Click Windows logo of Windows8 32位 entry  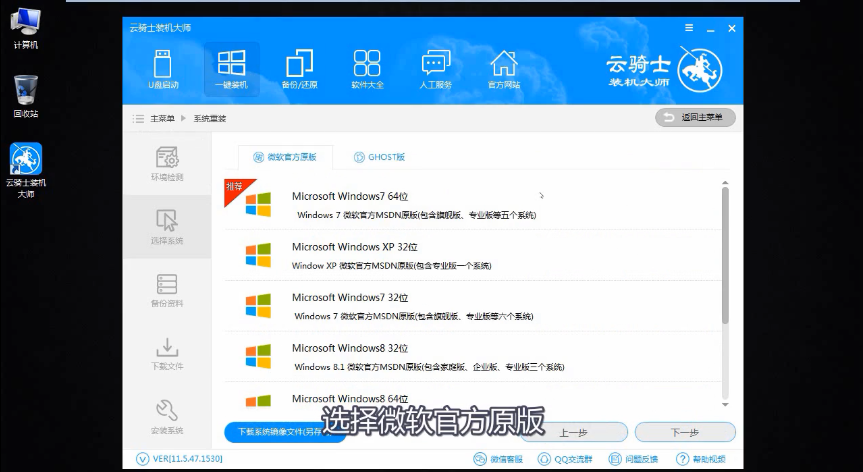258,356
